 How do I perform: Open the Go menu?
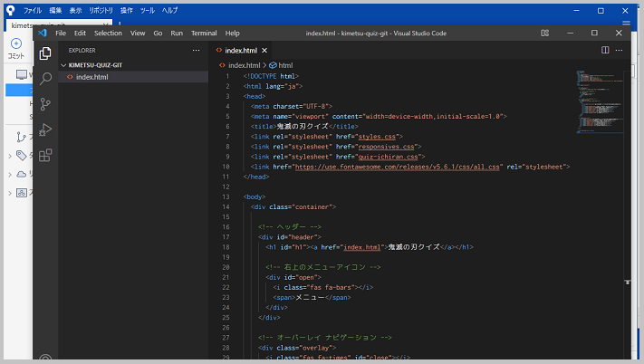click(158, 34)
